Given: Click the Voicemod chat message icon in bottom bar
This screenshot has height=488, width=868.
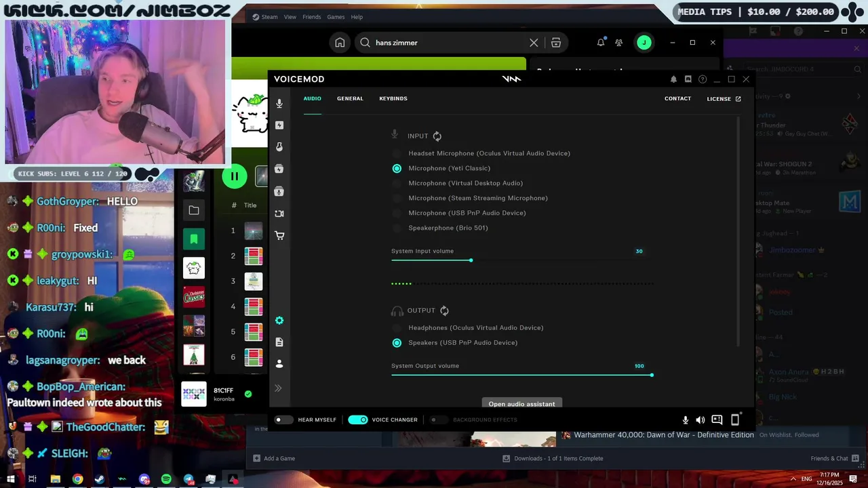Looking at the screenshot, I should (717, 420).
